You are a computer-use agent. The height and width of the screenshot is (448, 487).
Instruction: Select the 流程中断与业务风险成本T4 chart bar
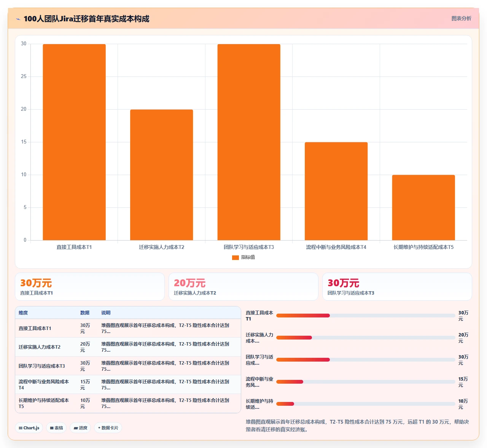tap(336, 191)
